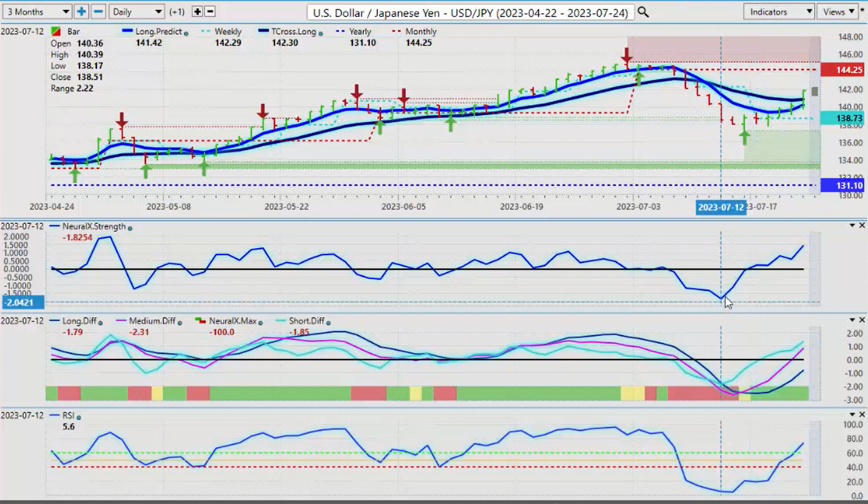The height and width of the screenshot is (504, 868).
Task: Click the -2.0421 NeuralX value label
Action: point(22,302)
